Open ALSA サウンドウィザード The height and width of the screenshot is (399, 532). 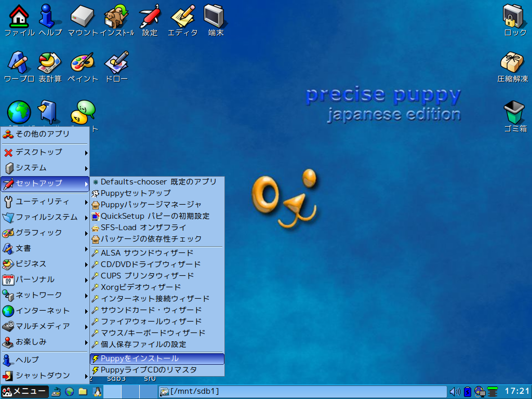(x=157, y=253)
